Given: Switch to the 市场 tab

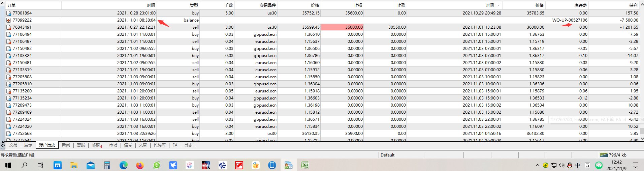Looking at the screenshot, I should [113, 145].
